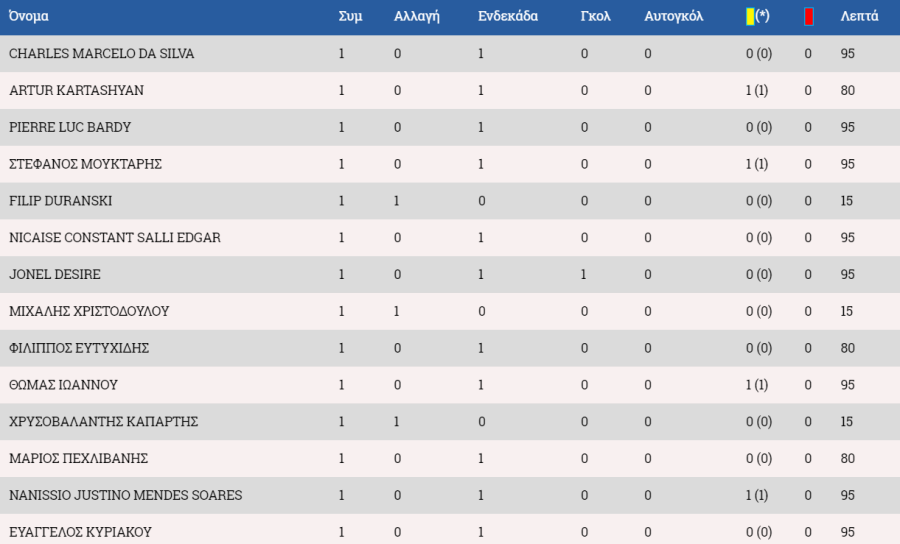The image size is (900, 544).
Task: Click the Αυτογκόλ column header
Action: [x=673, y=16]
